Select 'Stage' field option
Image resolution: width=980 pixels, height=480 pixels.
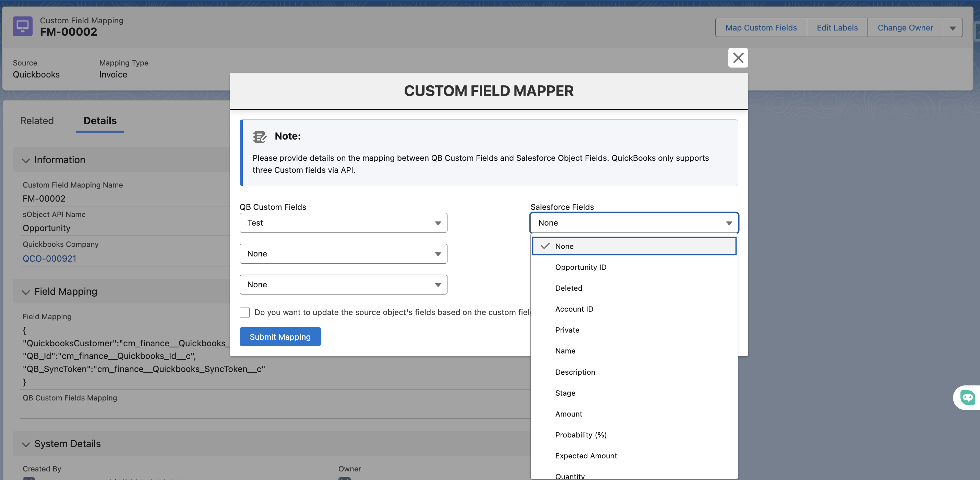634,393
